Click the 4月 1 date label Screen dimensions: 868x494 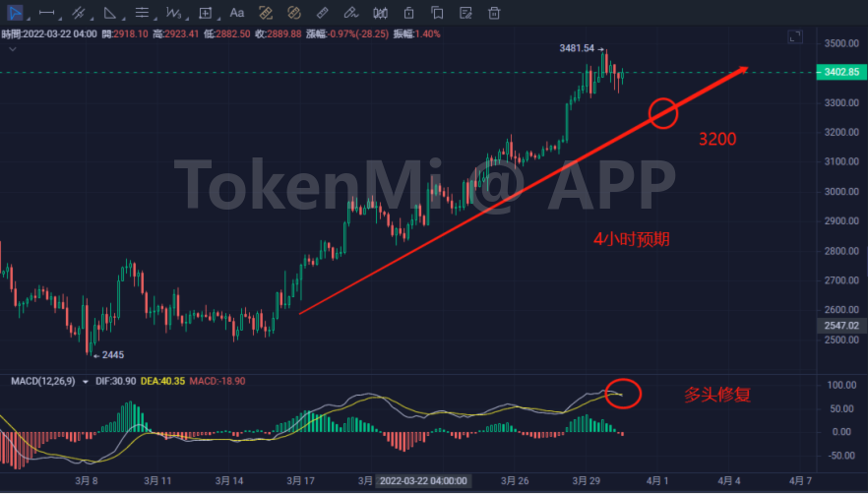(x=657, y=480)
